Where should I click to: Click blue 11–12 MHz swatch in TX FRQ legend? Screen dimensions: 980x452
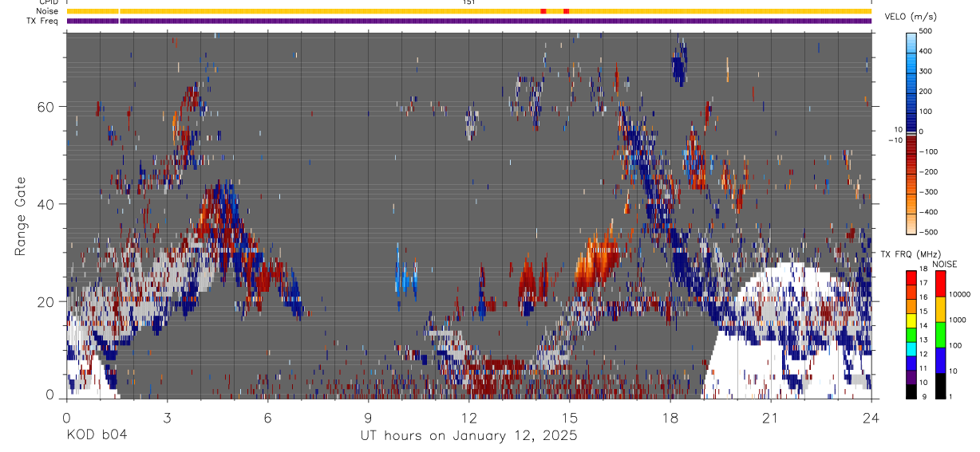click(x=911, y=362)
